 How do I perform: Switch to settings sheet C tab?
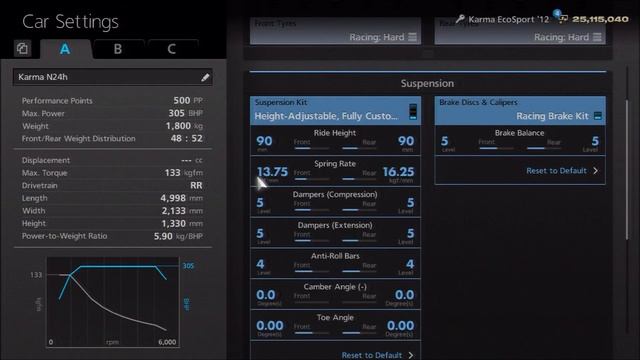(x=171, y=49)
